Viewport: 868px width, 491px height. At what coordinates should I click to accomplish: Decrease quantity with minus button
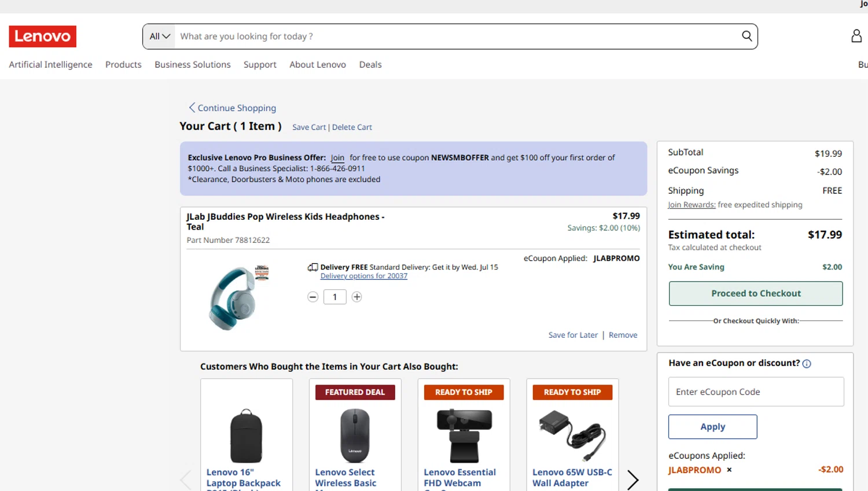313,297
